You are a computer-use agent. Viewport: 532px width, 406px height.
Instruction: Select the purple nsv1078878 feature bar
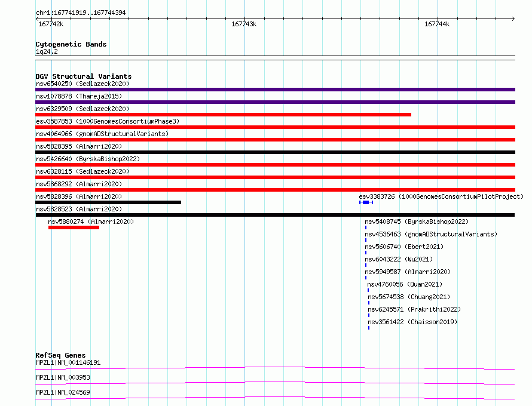pyautogui.click(x=275, y=102)
